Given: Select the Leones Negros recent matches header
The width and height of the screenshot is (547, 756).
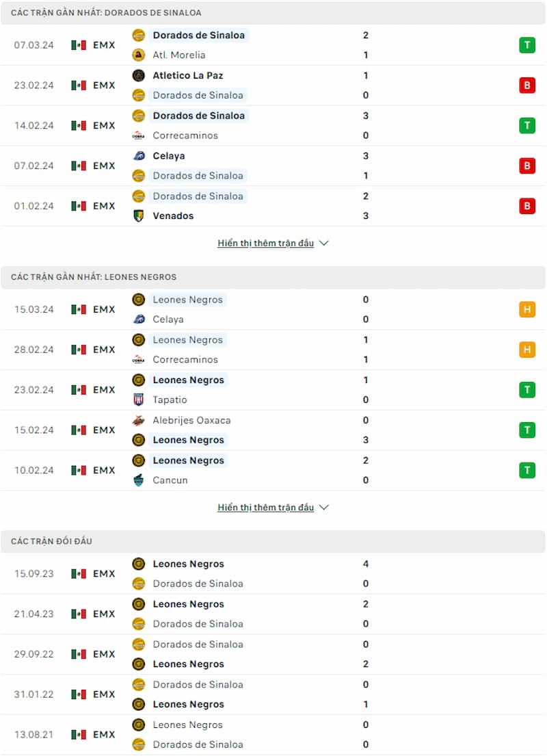Looking at the screenshot, I should coord(94,277).
